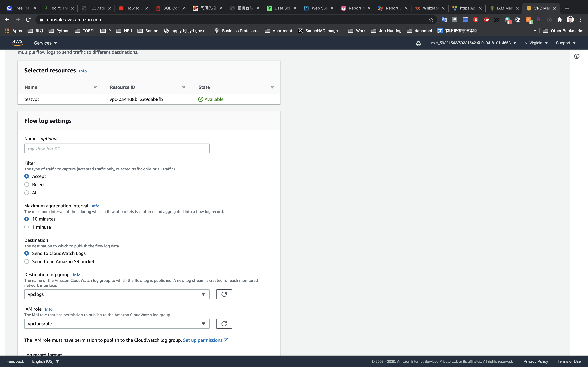
Task: Choose 1 minute aggregation interval
Action: 27,227
